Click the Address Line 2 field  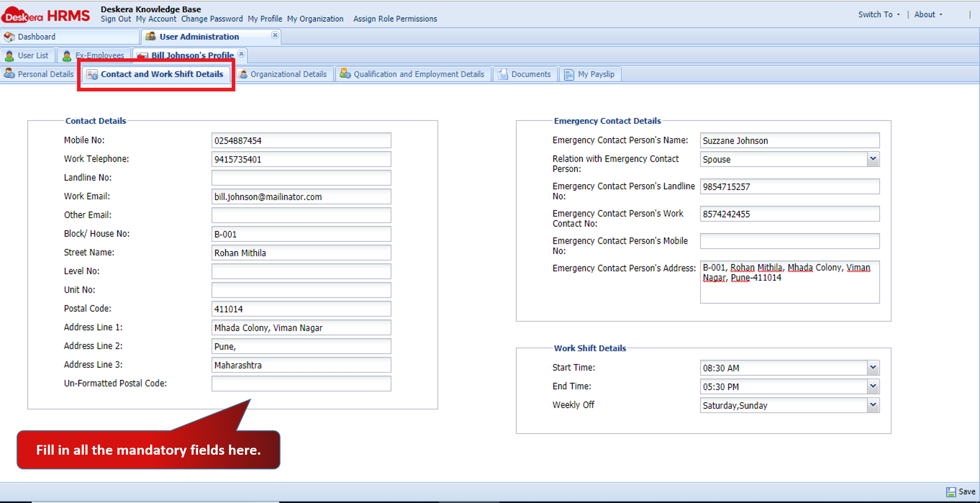301,346
